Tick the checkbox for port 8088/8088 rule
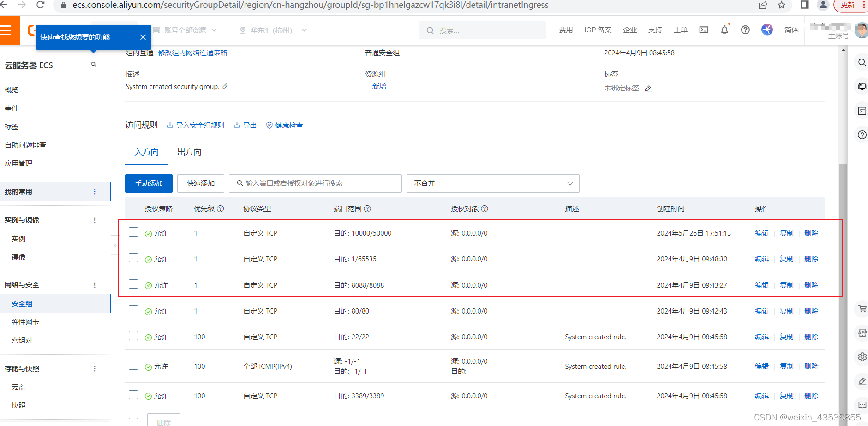This screenshot has height=426, width=868. tap(133, 284)
